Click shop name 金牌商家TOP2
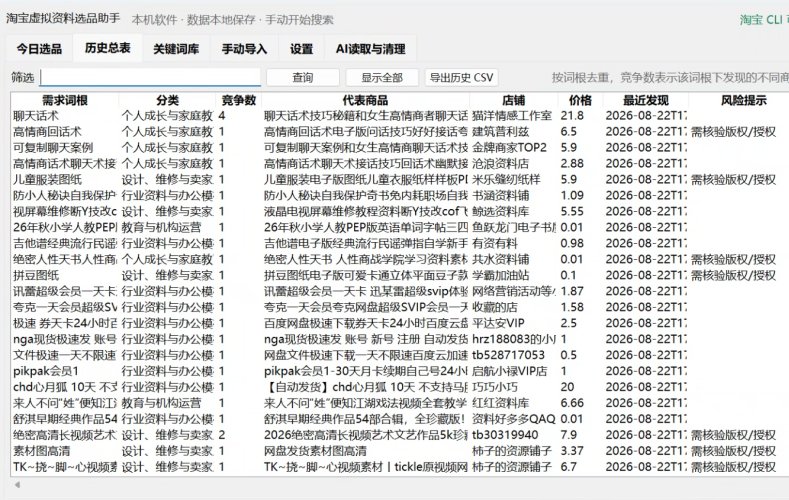Image resolution: width=789 pixels, height=500 pixels. [509, 148]
